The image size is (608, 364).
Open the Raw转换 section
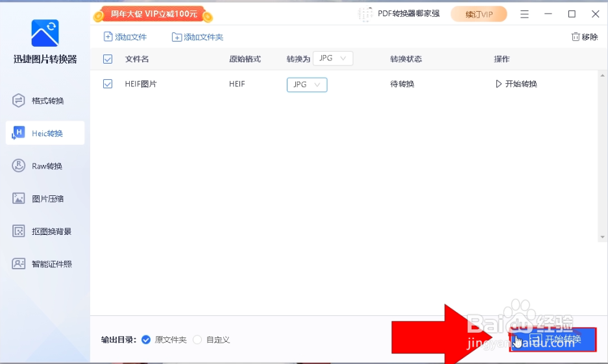(45, 166)
